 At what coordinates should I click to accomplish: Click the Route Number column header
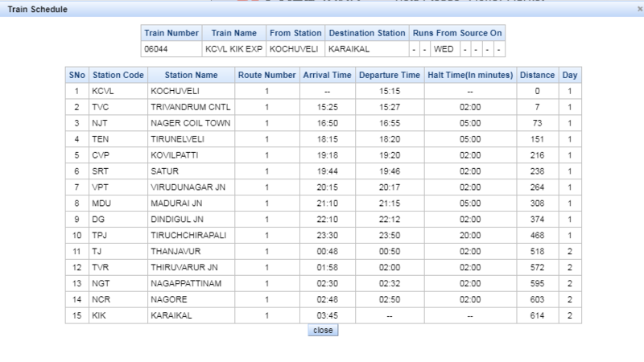[266, 75]
